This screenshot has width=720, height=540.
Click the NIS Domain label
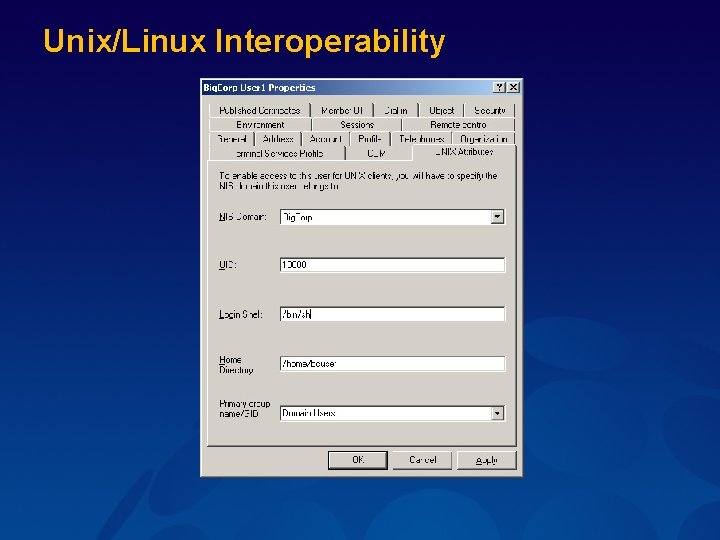coord(243,217)
